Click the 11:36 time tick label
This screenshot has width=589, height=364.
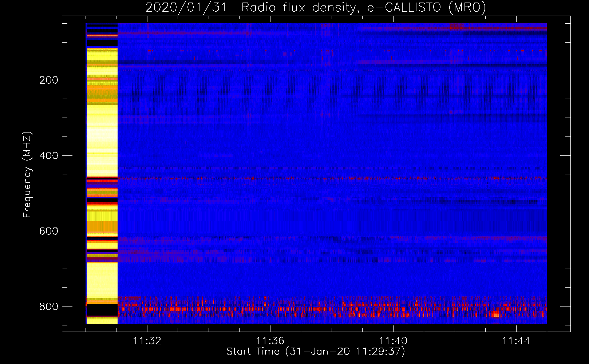[270, 341]
